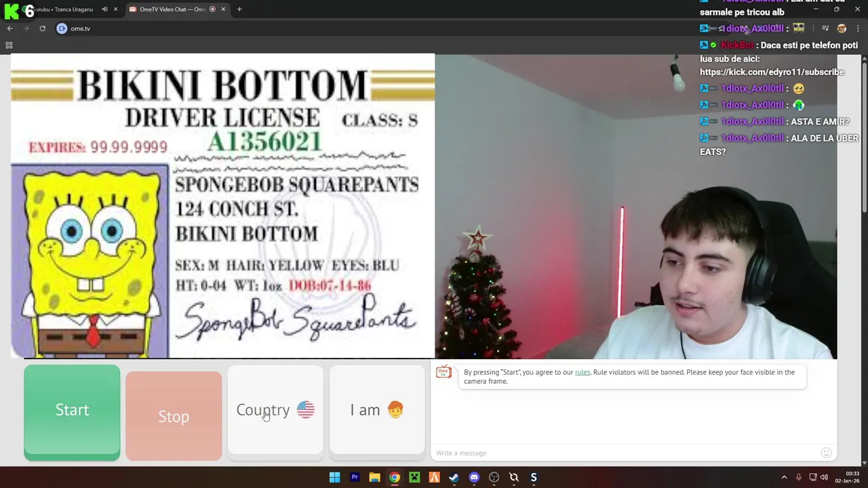Open Chrome three-dot menu
The height and width of the screenshot is (488, 868).
pos(859,28)
